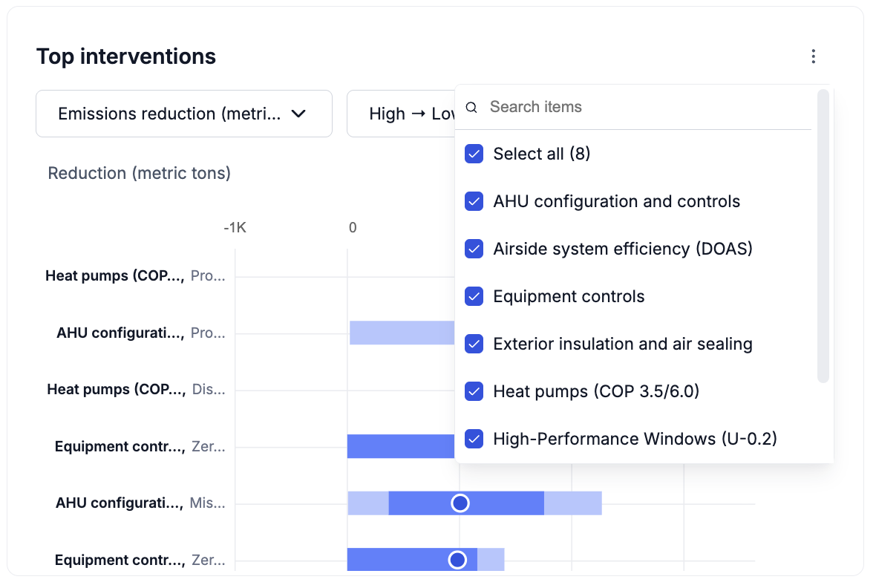Screen dimensions: 876x588
Task: Deselect Exterior insulation and air sealing
Action: (474, 344)
